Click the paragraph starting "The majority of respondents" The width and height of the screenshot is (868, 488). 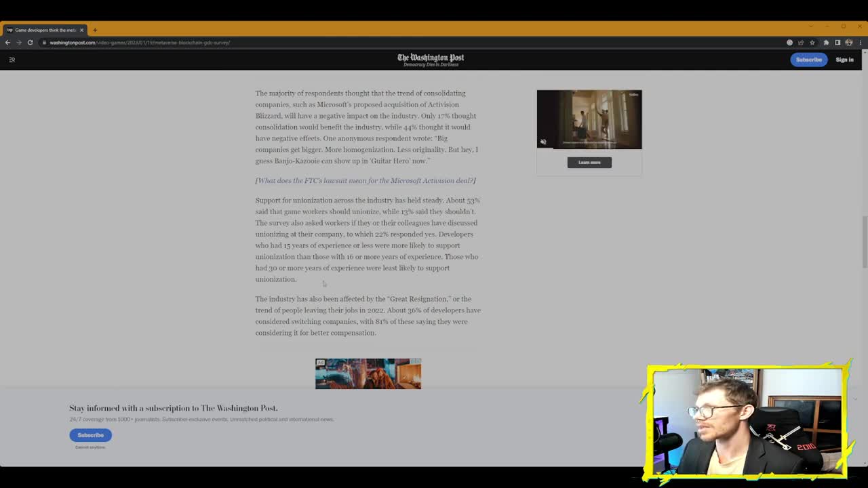click(x=368, y=127)
